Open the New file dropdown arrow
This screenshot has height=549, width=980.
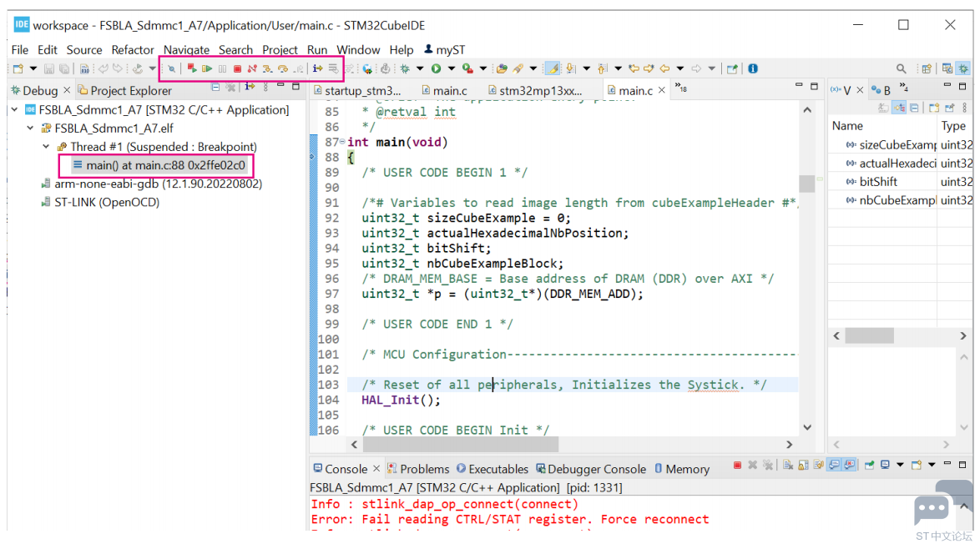coord(33,68)
